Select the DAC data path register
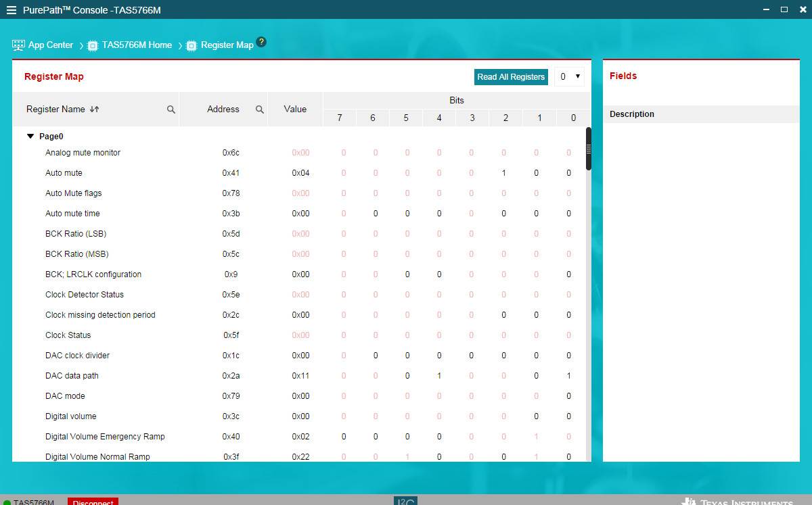812x505 pixels. (72, 376)
